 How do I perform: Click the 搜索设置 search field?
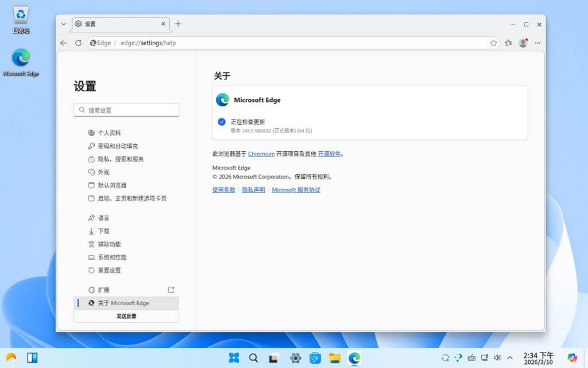click(x=126, y=110)
